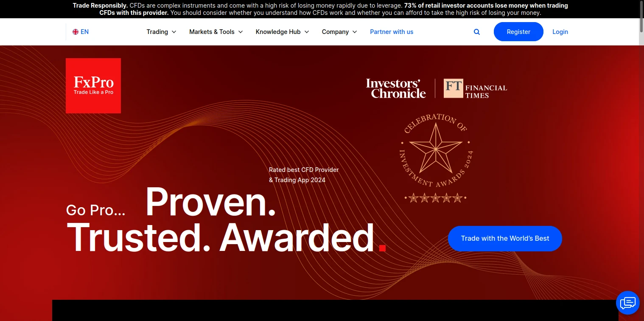
Task: Expand the Trading dropdown menu
Action: point(161,32)
